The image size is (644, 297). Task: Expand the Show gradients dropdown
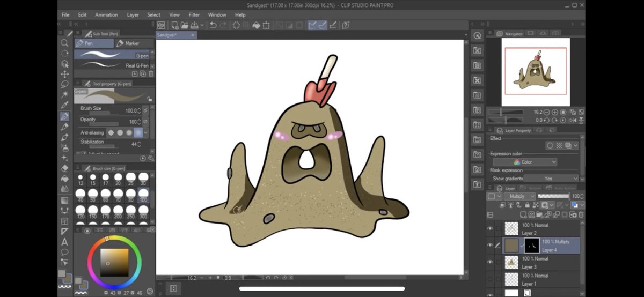coord(551,179)
